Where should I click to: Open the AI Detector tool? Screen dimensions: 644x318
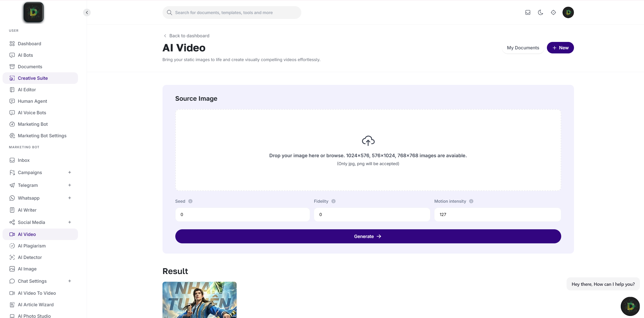point(30,257)
